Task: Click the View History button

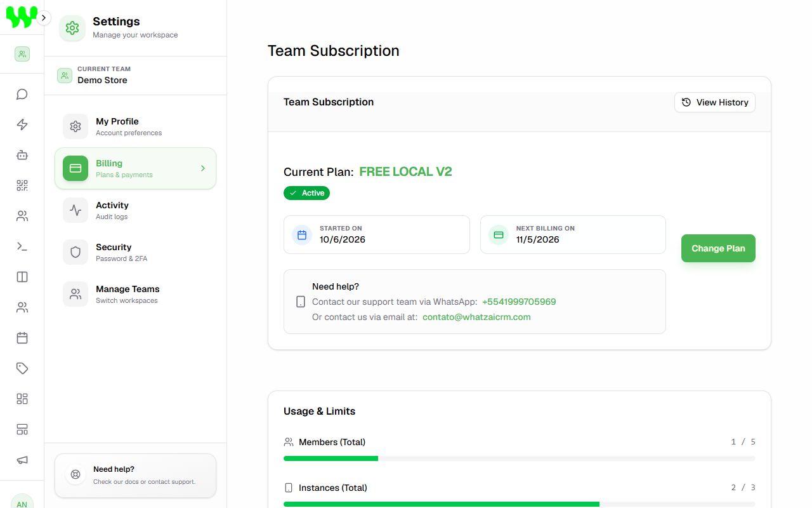Action: coord(715,102)
